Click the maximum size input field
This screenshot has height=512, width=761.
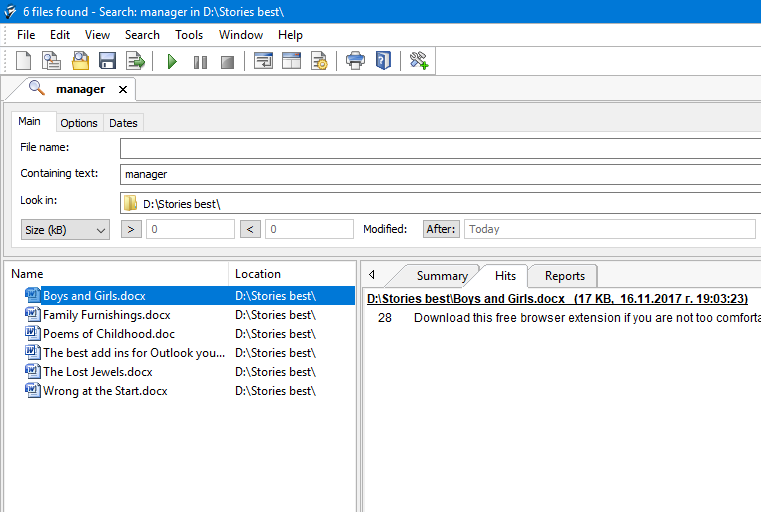309,229
